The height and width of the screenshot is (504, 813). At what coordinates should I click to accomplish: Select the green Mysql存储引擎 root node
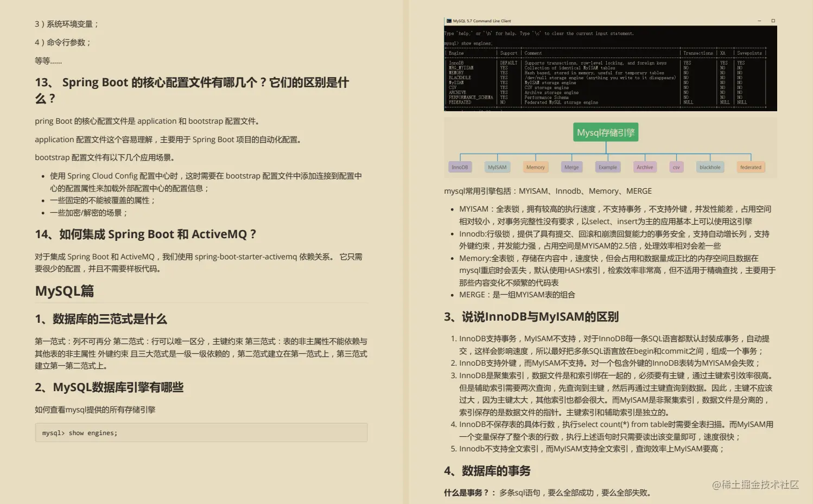605,132
